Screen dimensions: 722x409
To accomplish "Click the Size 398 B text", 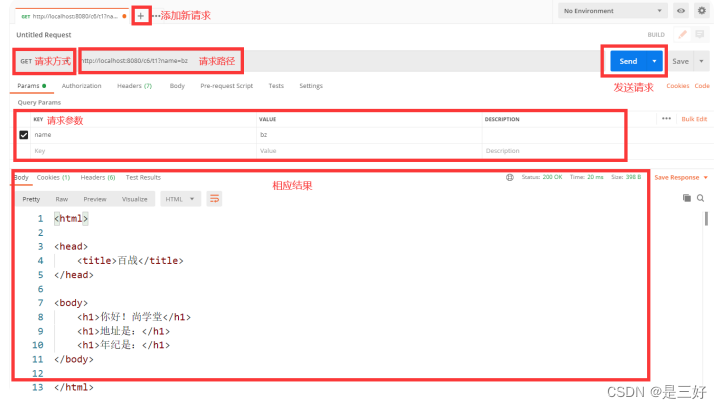I will click(x=626, y=177).
